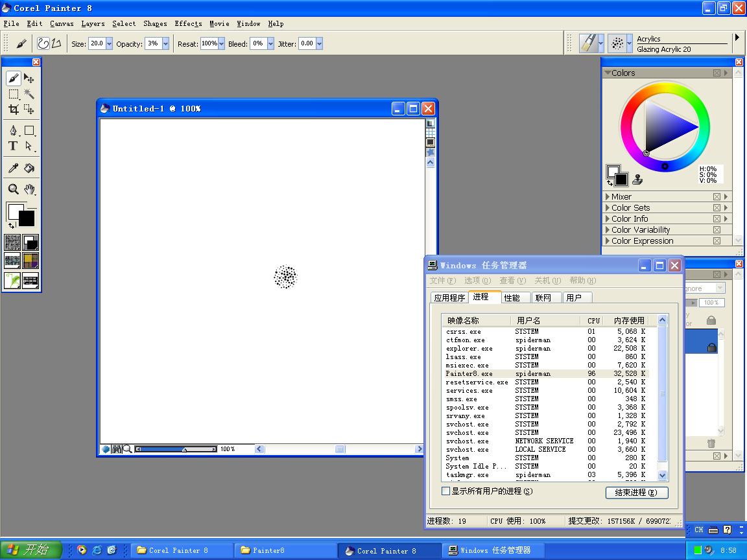Select the Brush tool in toolbox
The image size is (747, 560).
pyautogui.click(x=14, y=78)
